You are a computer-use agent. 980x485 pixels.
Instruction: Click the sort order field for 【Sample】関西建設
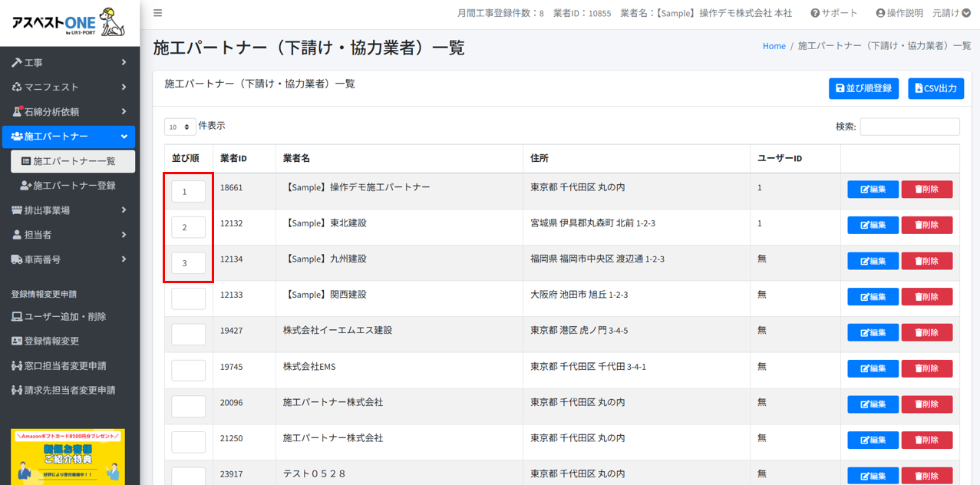tap(188, 299)
